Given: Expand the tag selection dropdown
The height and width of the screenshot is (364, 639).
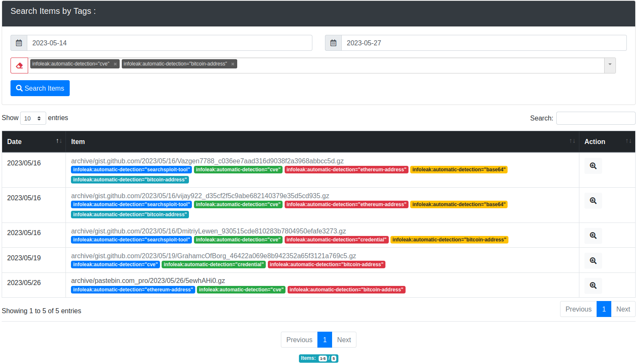Looking at the screenshot, I should click(x=609, y=65).
